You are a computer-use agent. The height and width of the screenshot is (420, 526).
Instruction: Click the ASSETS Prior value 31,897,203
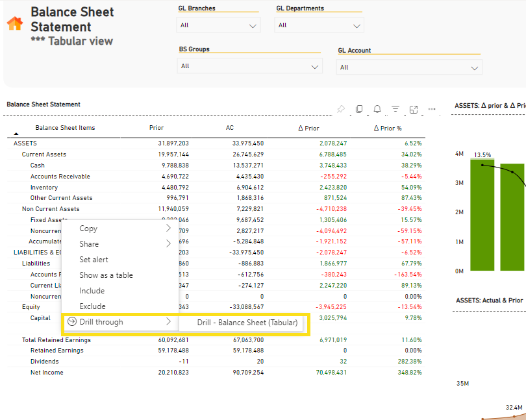tap(173, 143)
